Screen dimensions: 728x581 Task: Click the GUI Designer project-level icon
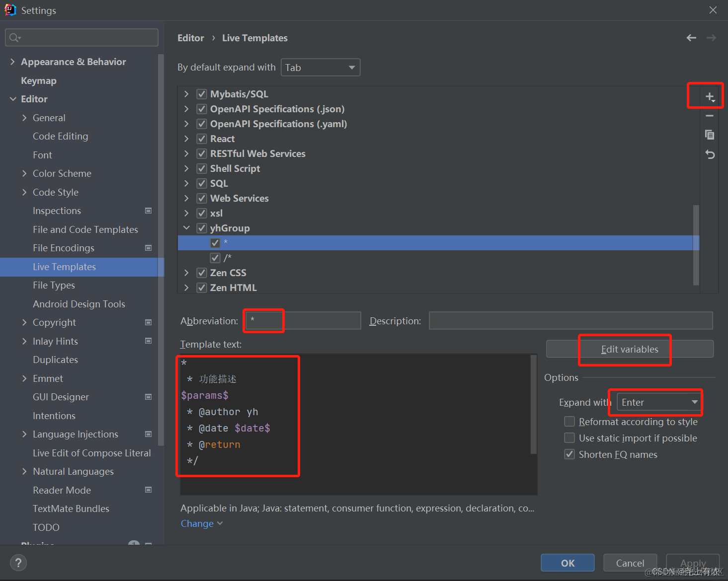148,397
